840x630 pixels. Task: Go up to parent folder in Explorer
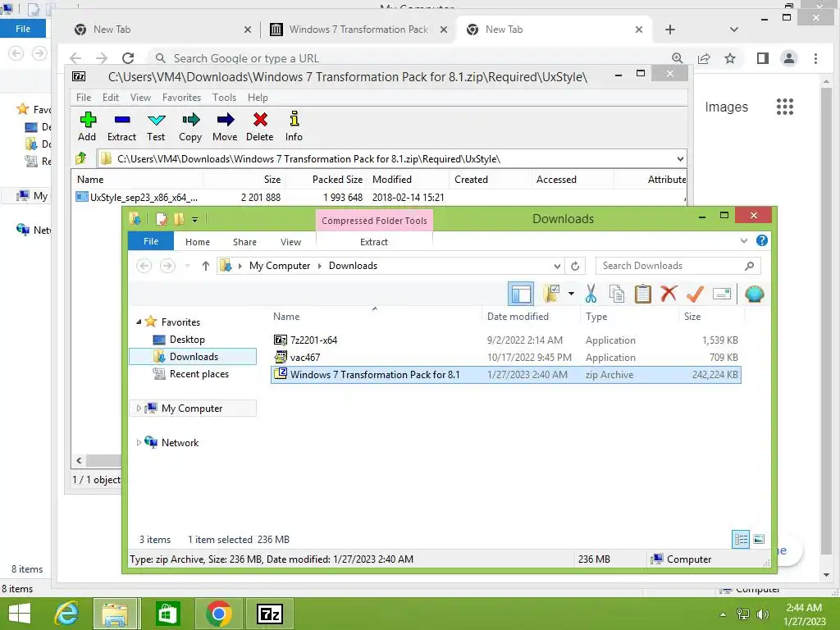coord(205,266)
